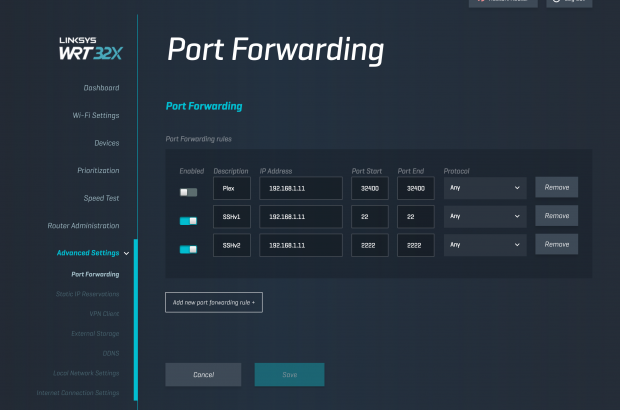Remove the SSHv2 forwarding rule
The height and width of the screenshot is (410, 620).
point(556,244)
